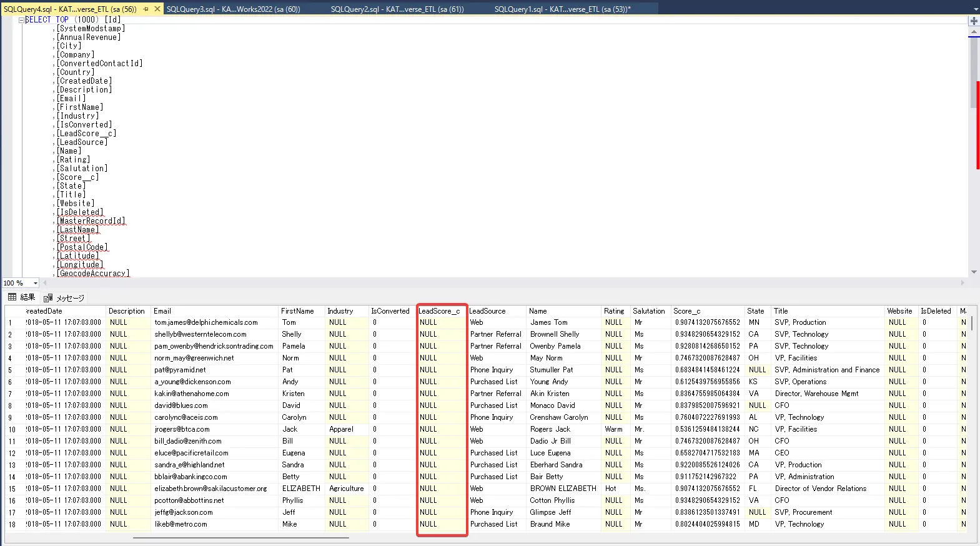The height and width of the screenshot is (546, 980).
Task: Select the Website column header
Action: [901, 311]
